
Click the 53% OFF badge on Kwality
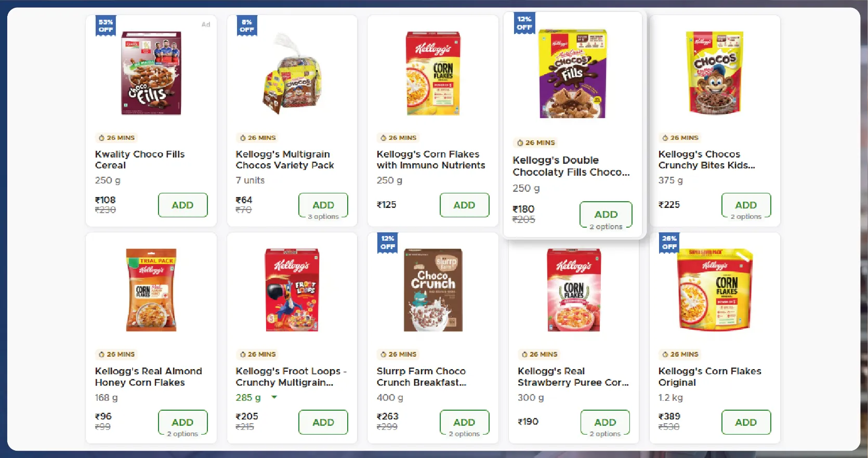(106, 25)
